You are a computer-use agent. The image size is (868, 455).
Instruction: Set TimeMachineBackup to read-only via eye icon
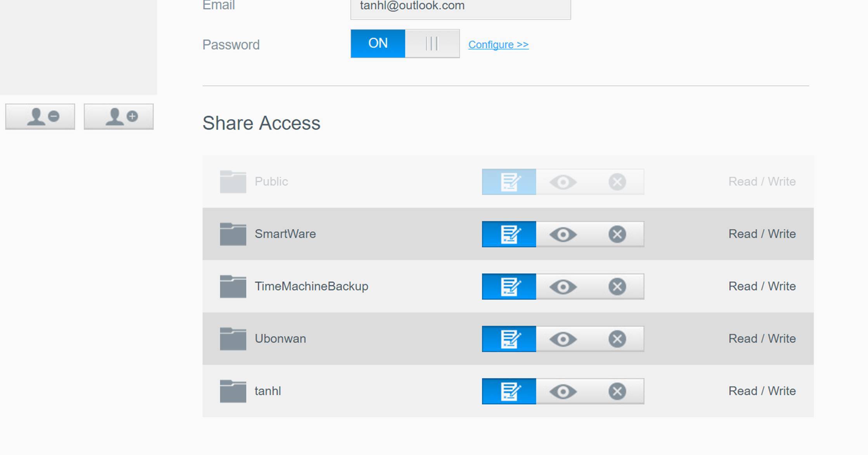(x=563, y=287)
